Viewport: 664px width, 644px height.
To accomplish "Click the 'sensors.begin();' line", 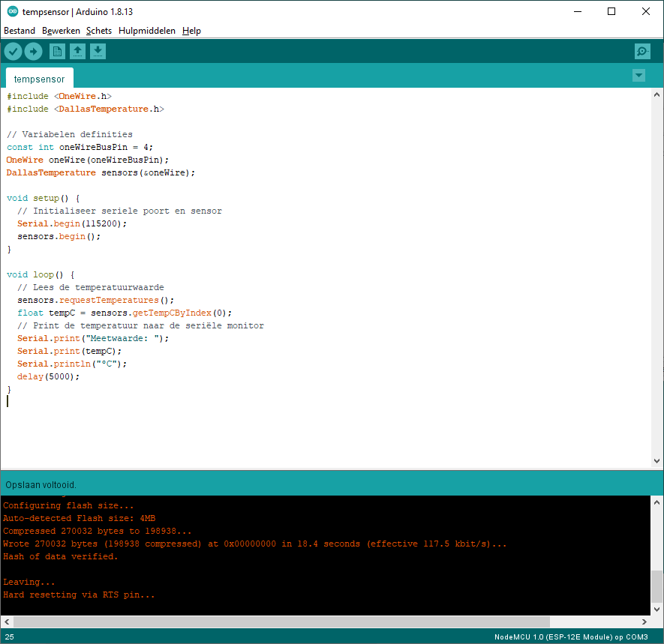I will click(x=59, y=236).
